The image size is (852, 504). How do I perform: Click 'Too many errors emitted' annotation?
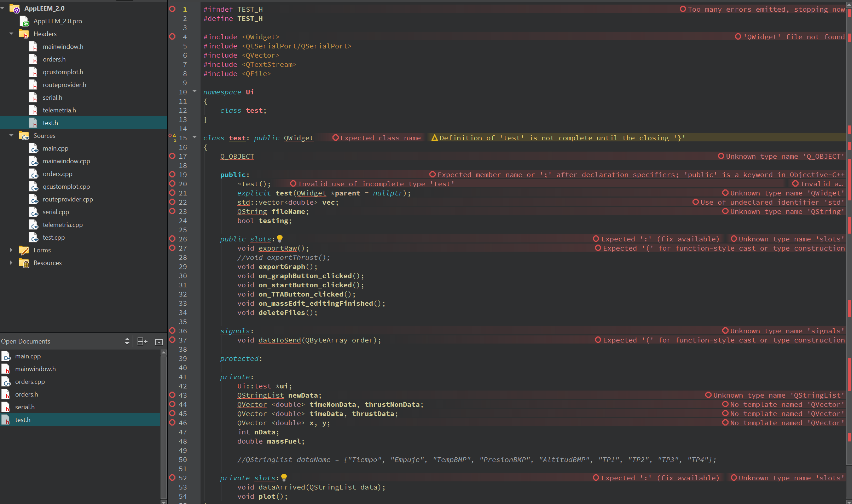pos(762,9)
